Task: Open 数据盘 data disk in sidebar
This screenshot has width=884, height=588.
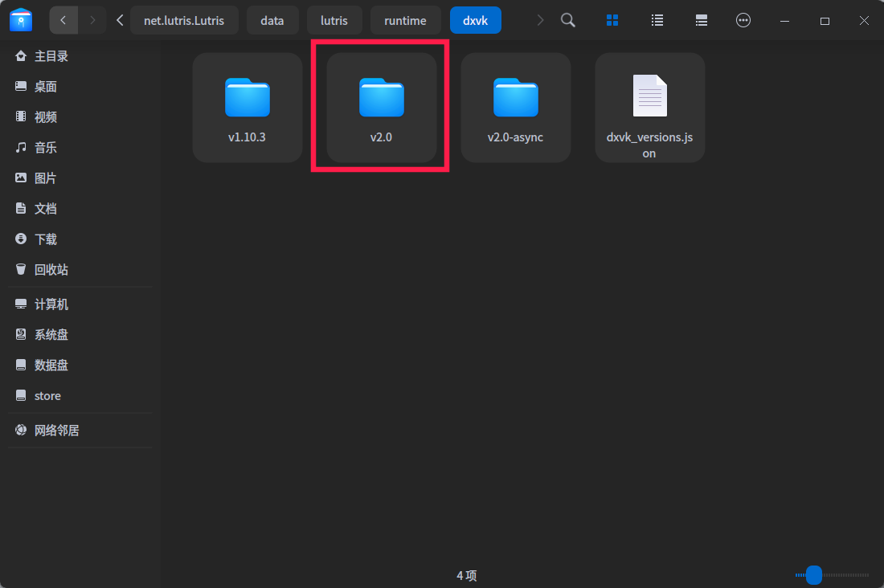Action: pyautogui.click(x=80, y=365)
